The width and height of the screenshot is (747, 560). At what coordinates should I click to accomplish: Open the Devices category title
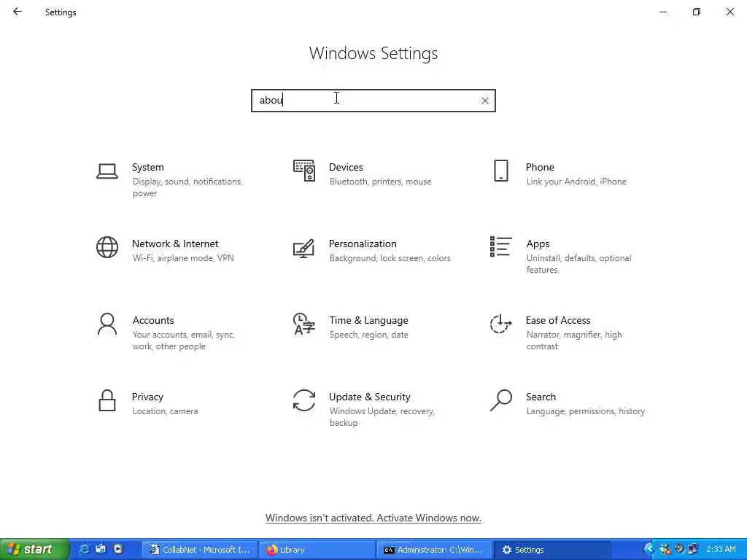coord(346,167)
